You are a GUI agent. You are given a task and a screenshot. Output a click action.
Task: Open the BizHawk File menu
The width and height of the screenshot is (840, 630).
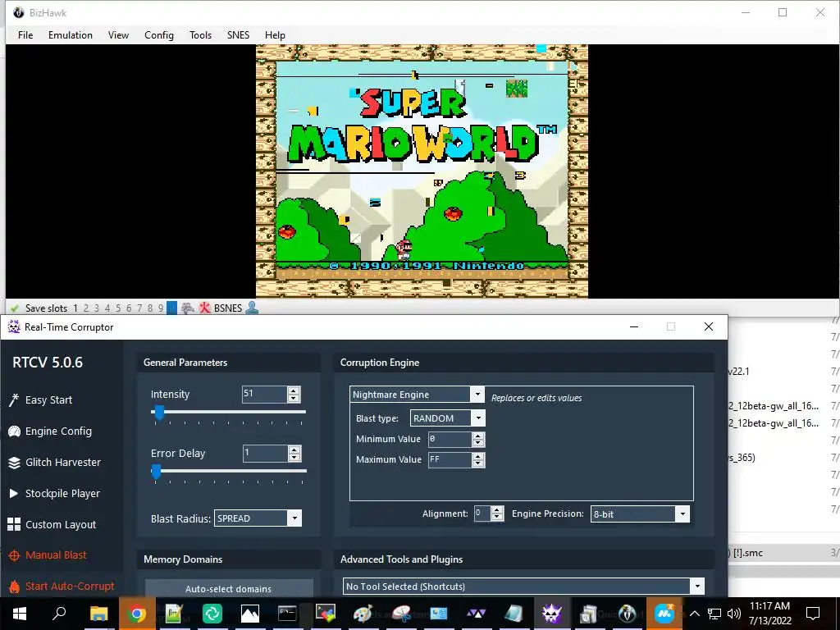(x=25, y=34)
